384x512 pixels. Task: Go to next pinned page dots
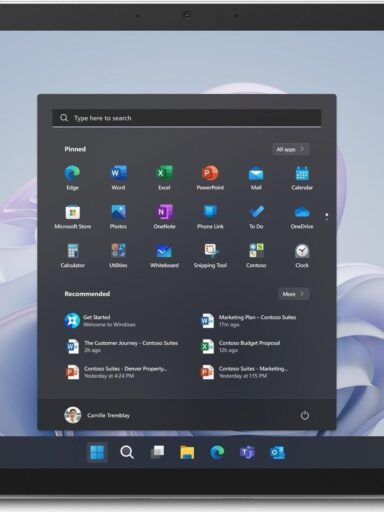point(327,217)
